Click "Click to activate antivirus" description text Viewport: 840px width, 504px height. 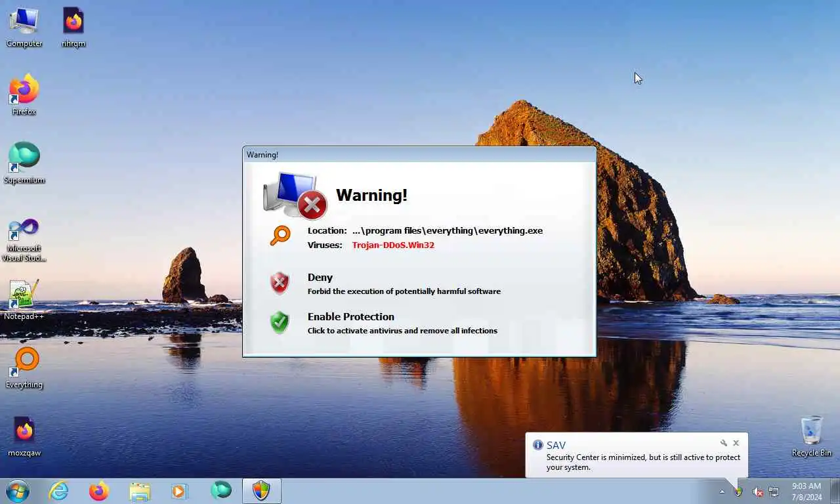point(402,331)
